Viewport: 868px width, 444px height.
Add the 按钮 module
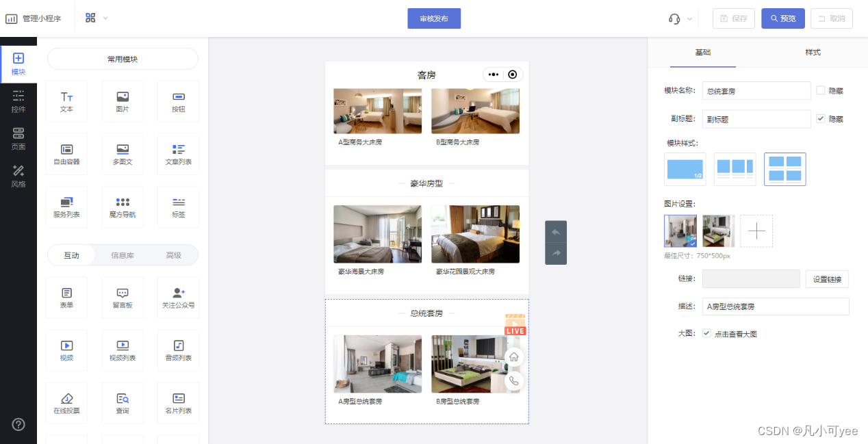click(178, 101)
